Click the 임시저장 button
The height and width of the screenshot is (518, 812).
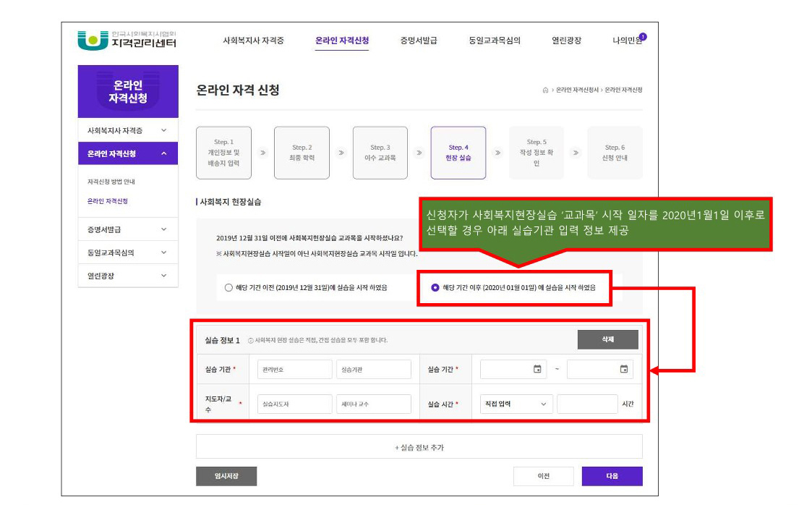(226, 476)
